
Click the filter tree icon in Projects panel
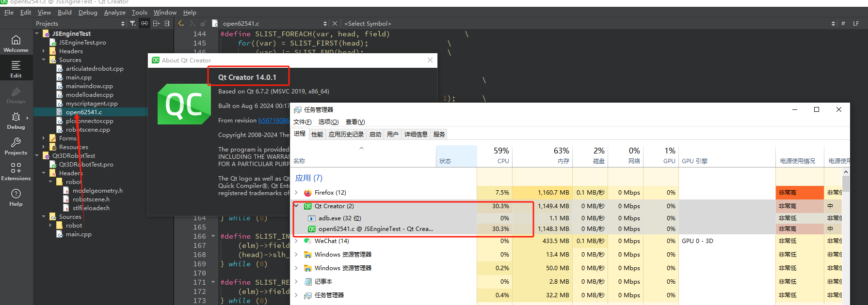coord(133,23)
